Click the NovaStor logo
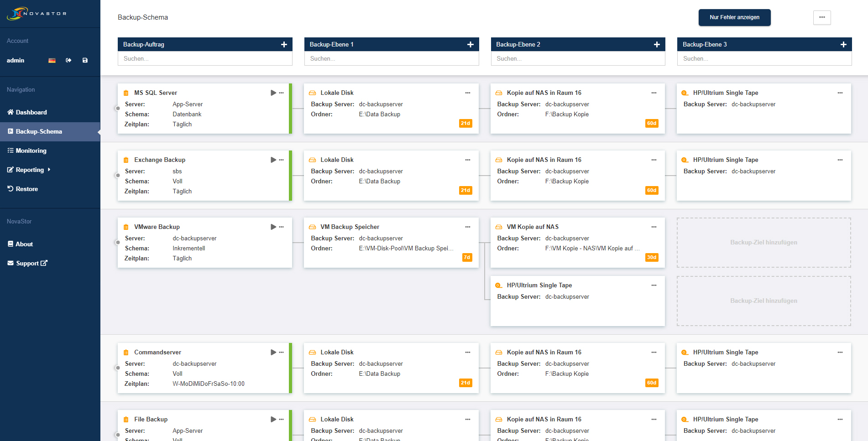The image size is (868, 441). tap(37, 14)
